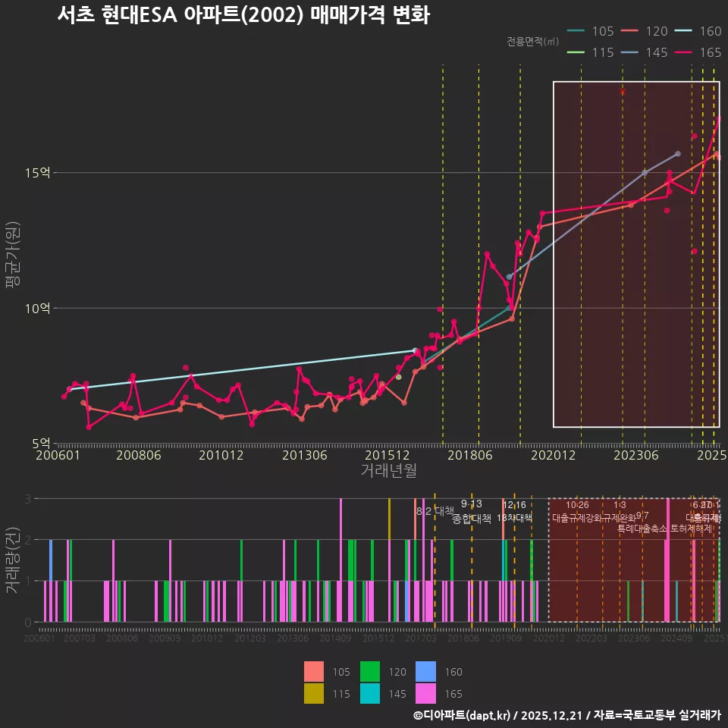This screenshot has height=728, width=728.
Task: Click the 201409 label on volume chart axis
Action: coord(334,639)
